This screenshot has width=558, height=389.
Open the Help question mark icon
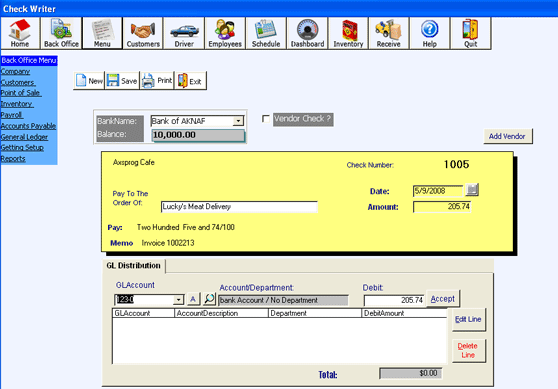pos(430,33)
